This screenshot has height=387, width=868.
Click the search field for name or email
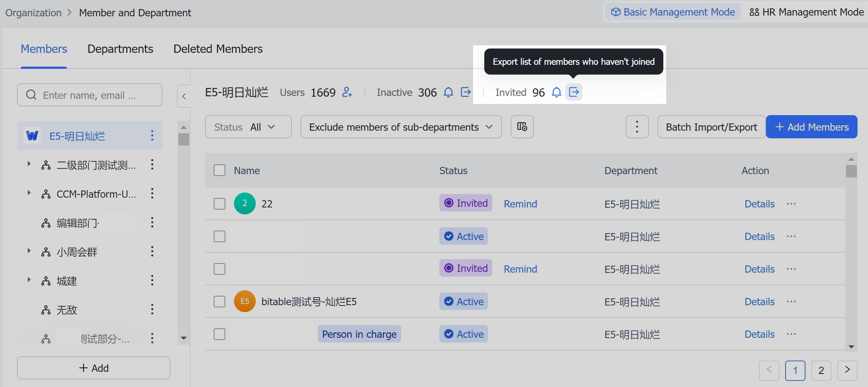pos(90,95)
